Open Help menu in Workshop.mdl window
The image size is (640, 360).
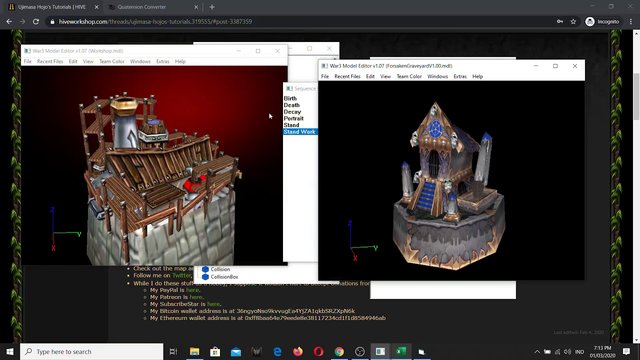[180, 61]
